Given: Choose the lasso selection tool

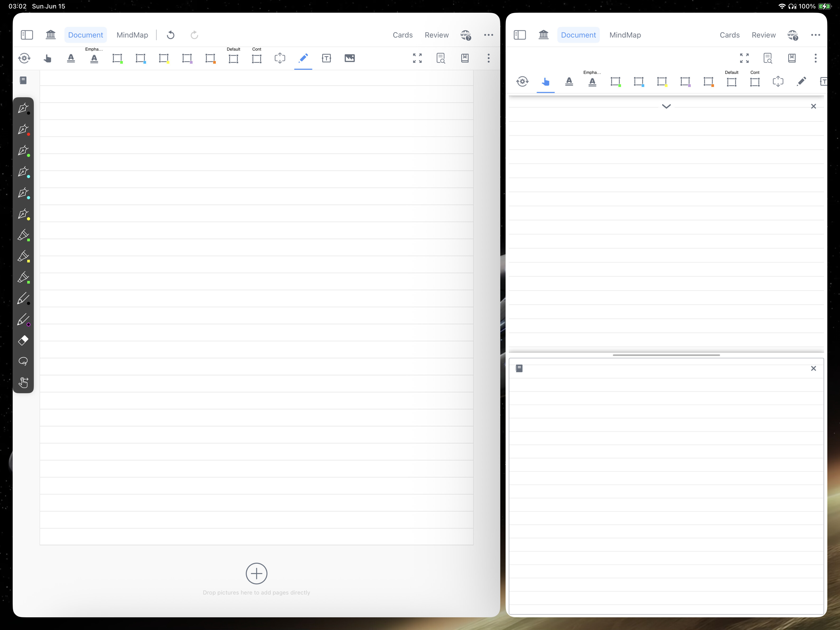Looking at the screenshot, I should click(x=23, y=361).
